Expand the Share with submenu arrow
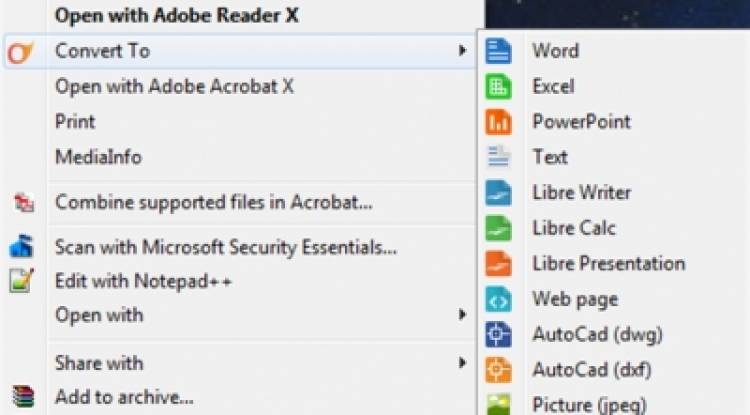This screenshot has height=415, width=750. tap(462, 363)
